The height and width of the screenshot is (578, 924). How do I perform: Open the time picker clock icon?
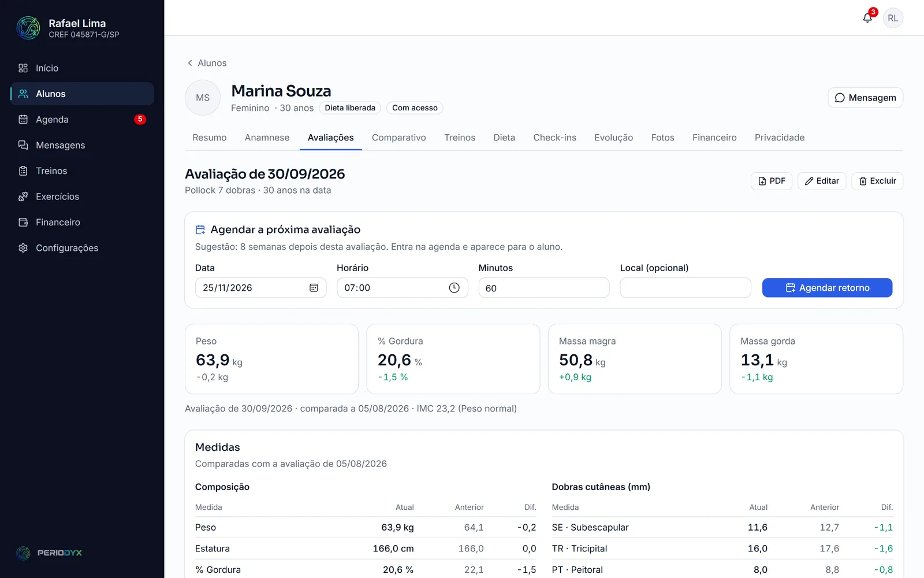click(454, 288)
